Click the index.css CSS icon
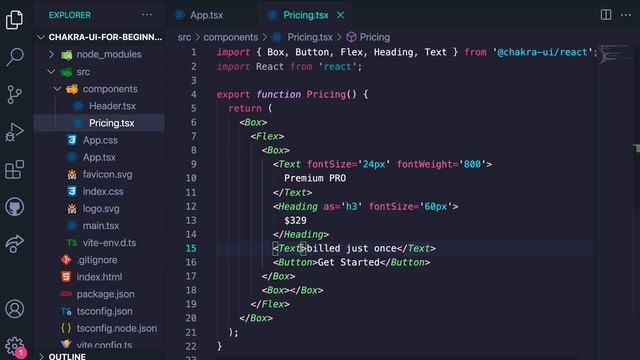The width and height of the screenshot is (640, 360). [x=72, y=191]
